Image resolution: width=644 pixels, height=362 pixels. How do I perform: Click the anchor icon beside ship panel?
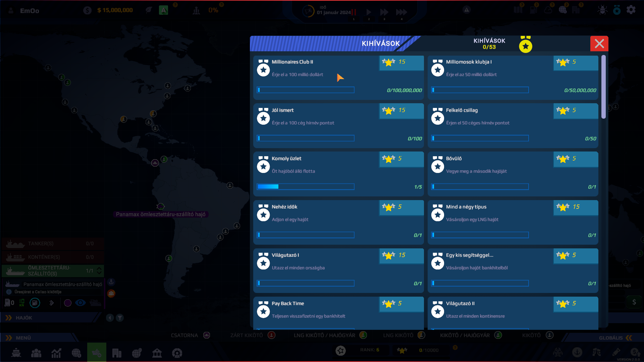click(x=111, y=282)
